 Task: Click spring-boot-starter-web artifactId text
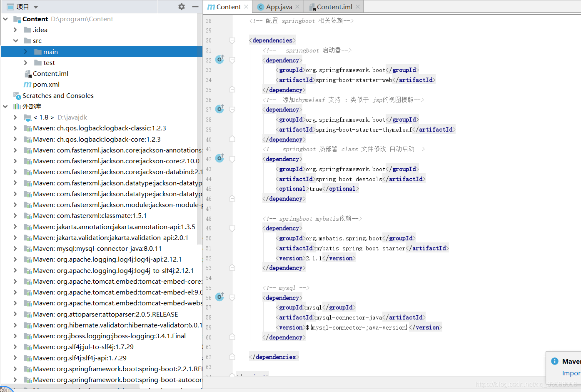tap(354, 80)
